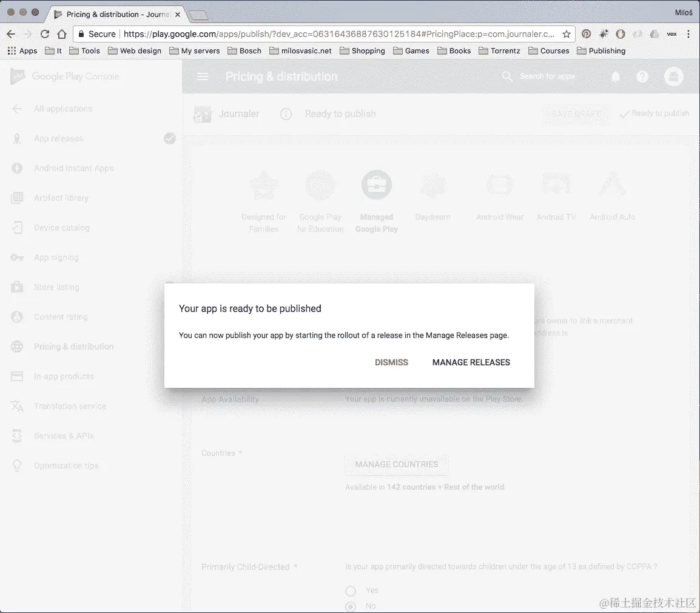Screen dimensions: 700x613
Task: Open the In-app products section
Action: tap(64, 376)
